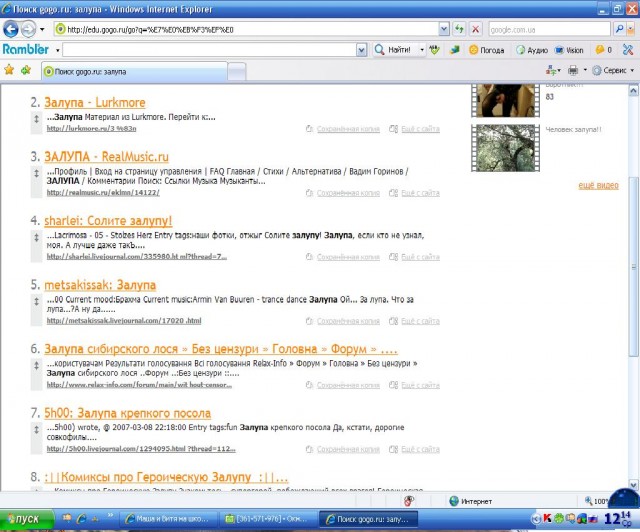Click Сохранённая копия for the Lurkmore result
Screen dimensions: 640x532
[x=348, y=129]
